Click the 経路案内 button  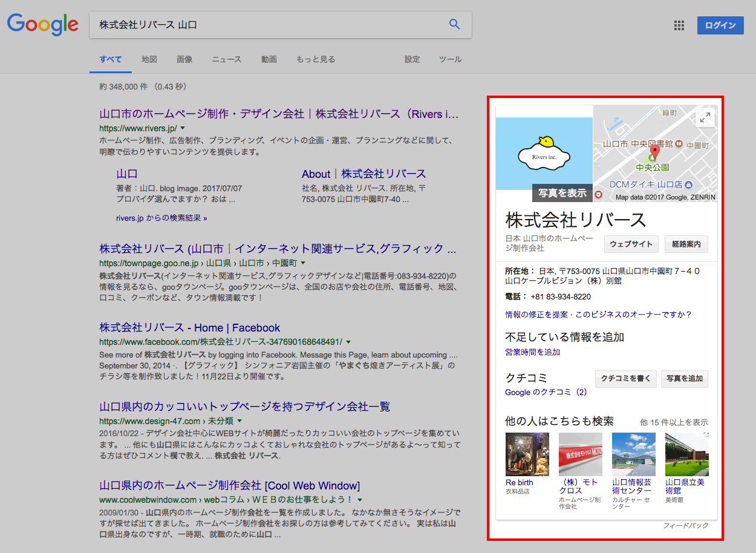(686, 244)
